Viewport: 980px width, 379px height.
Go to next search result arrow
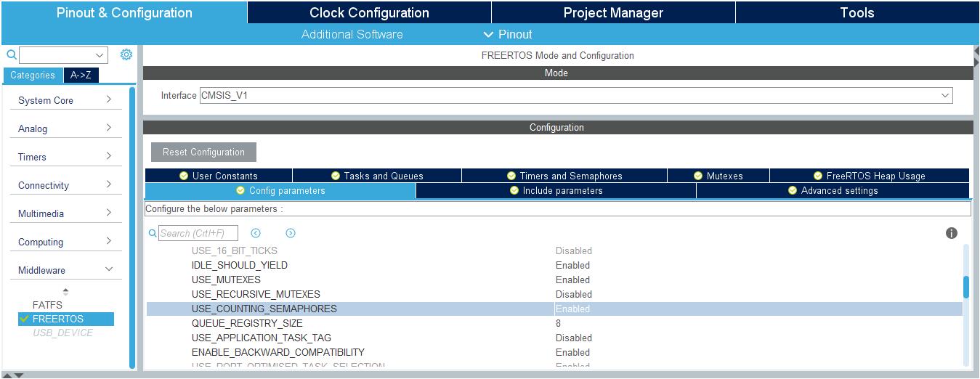pos(291,233)
